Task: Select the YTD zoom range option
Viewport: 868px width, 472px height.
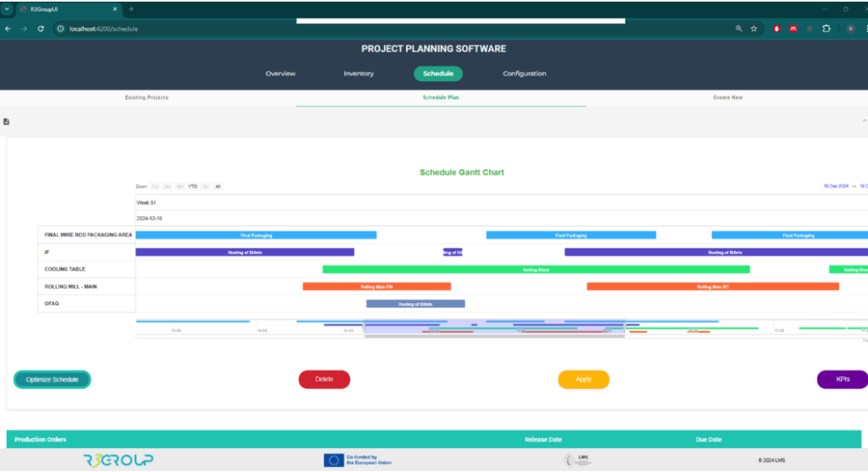Action: pos(192,186)
